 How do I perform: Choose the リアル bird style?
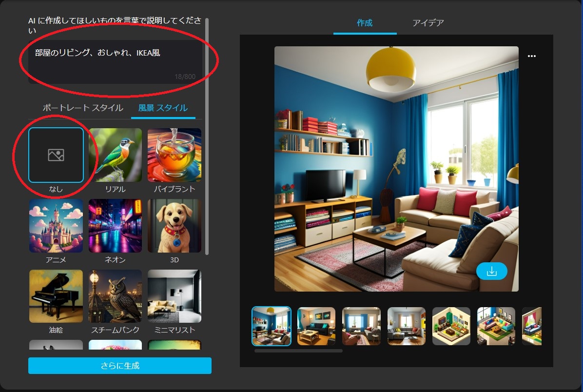click(x=115, y=155)
